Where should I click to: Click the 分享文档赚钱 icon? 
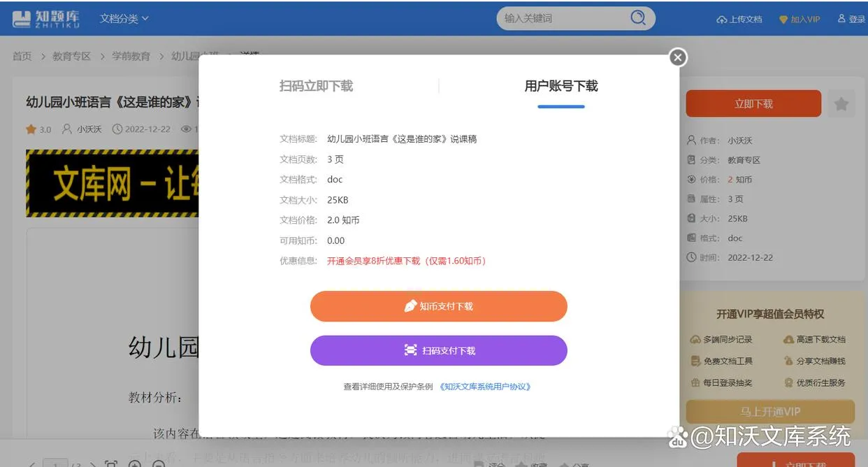click(x=788, y=361)
